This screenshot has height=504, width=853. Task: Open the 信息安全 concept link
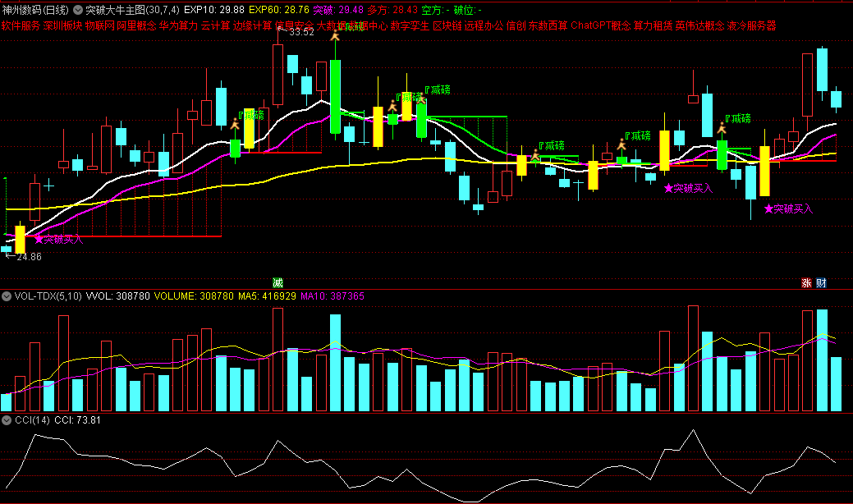pos(294,25)
